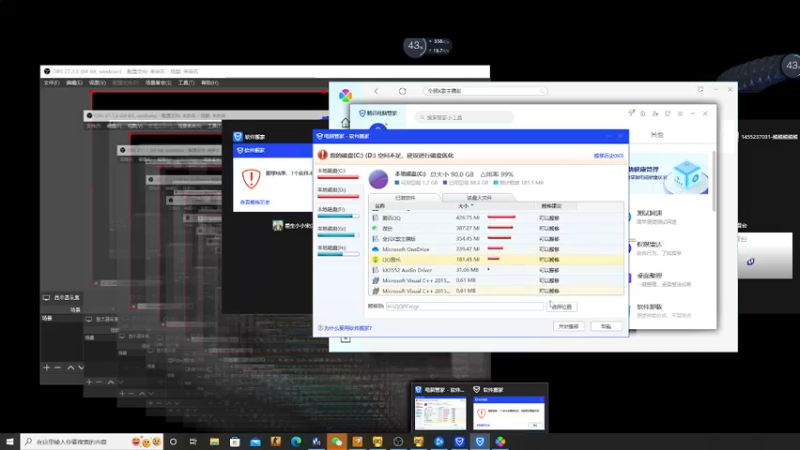Open 软件搬家 window preview thumbnail

[x=509, y=413]
